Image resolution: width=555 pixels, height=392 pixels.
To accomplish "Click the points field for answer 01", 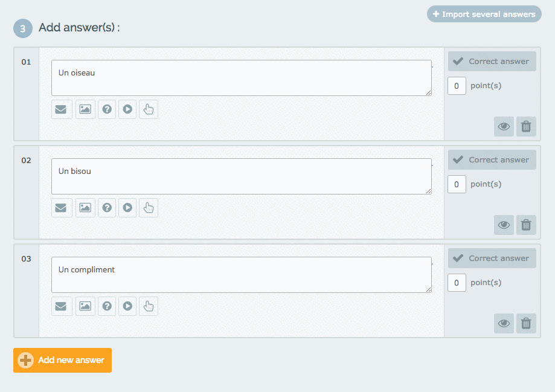I will [x=457, y=86].
